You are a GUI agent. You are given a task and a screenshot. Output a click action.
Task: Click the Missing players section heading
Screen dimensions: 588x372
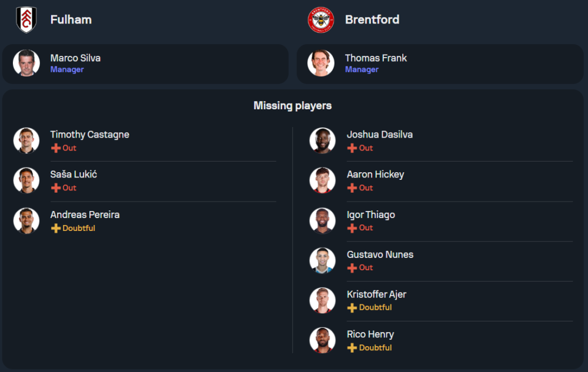292,106
